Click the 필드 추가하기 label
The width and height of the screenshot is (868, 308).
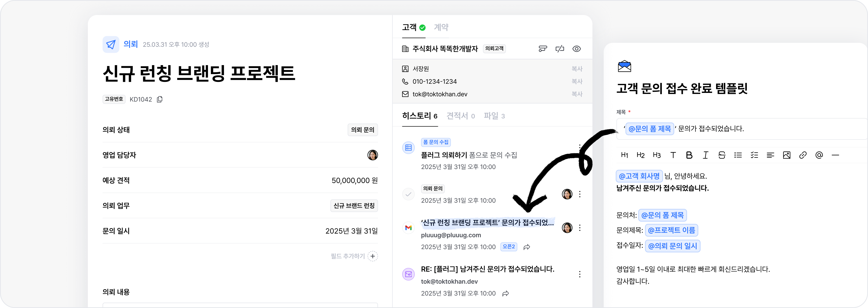coord(348,256)
